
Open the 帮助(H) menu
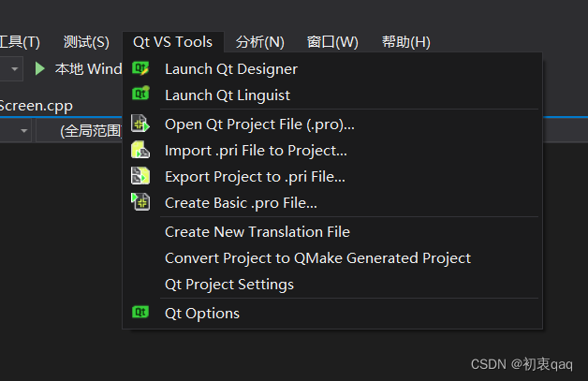406,41
